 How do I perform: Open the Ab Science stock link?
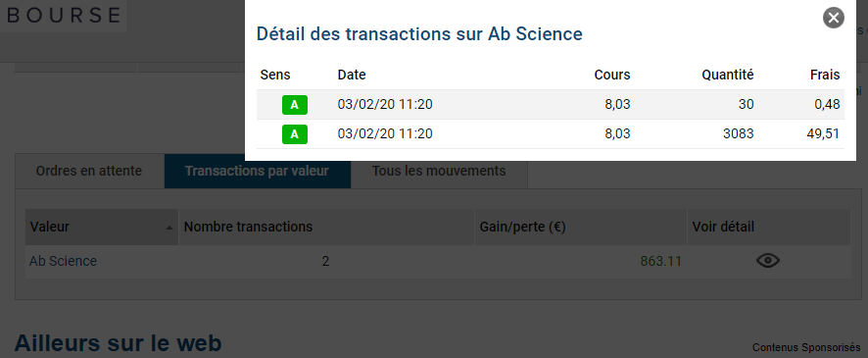pyautogui.click(x=63, y=261)
